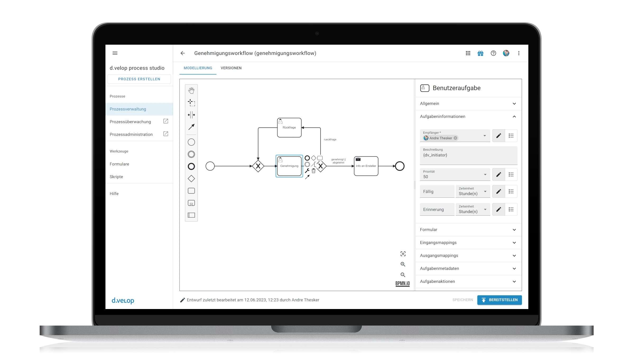The width and height of the screenshot is (633, 364).
Task: Open Formulare in the sidebar
Action: point(119,164)
